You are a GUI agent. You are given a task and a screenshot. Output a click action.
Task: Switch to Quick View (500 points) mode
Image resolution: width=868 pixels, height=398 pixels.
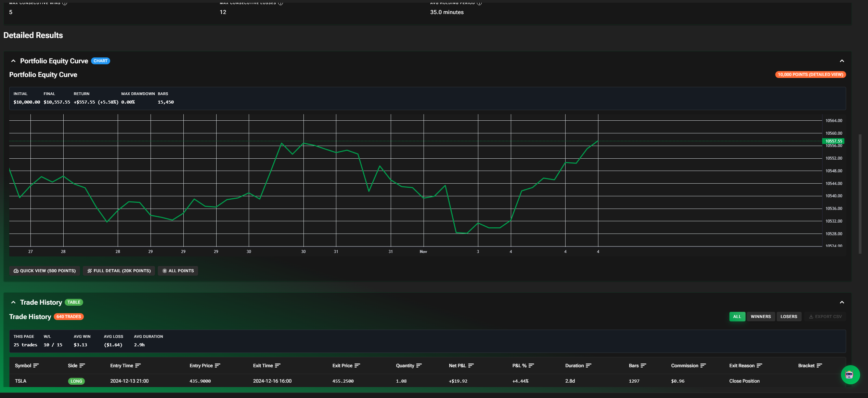coord(44,270)
